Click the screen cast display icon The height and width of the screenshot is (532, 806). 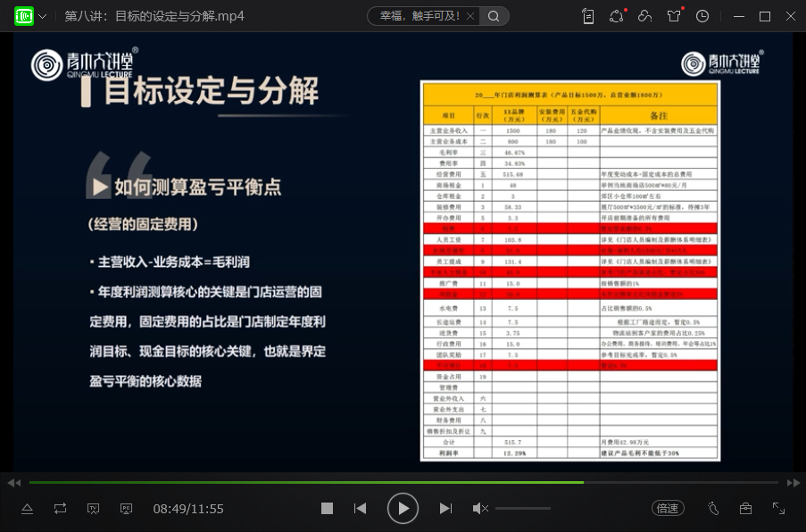(x=126, y=509)
